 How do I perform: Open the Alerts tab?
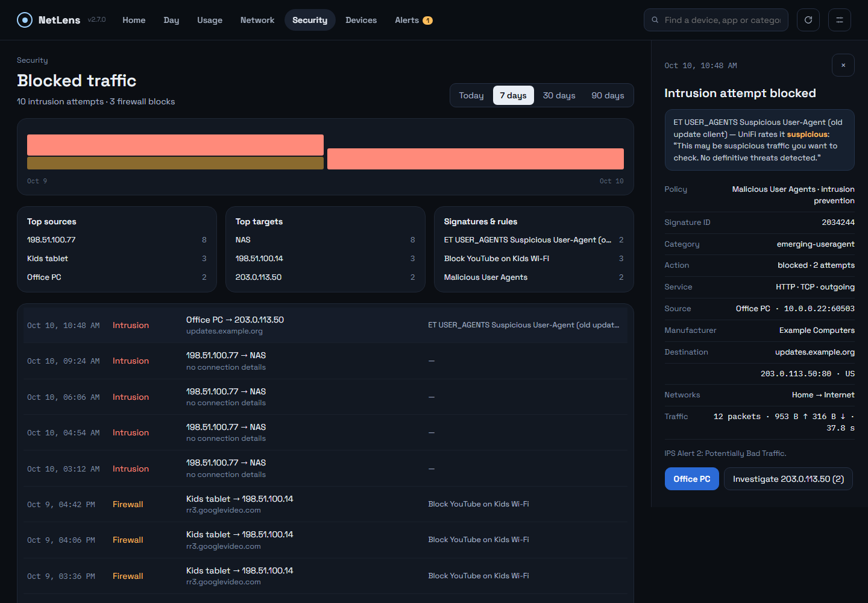pyautogui.click(x=414, y=20)
